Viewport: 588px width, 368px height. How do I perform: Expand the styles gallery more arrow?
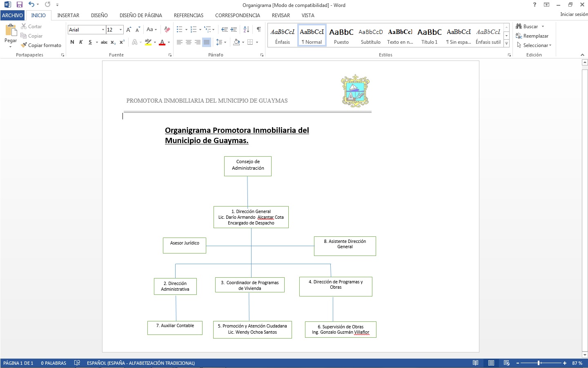[506, 43]
